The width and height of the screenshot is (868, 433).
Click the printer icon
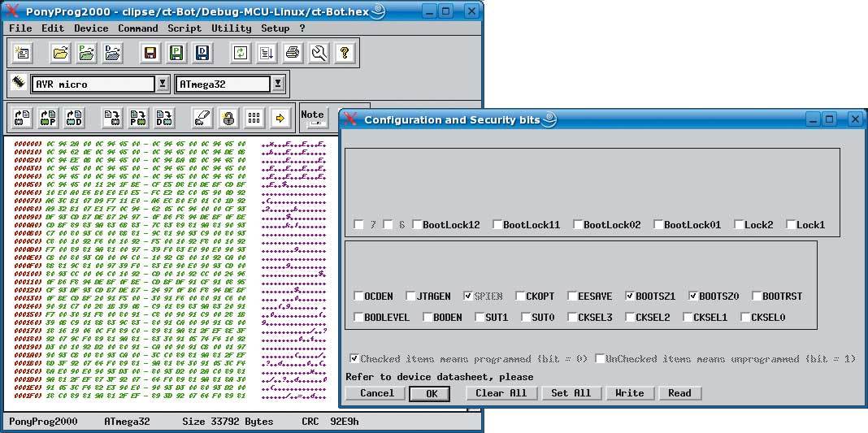click(293, 54)
